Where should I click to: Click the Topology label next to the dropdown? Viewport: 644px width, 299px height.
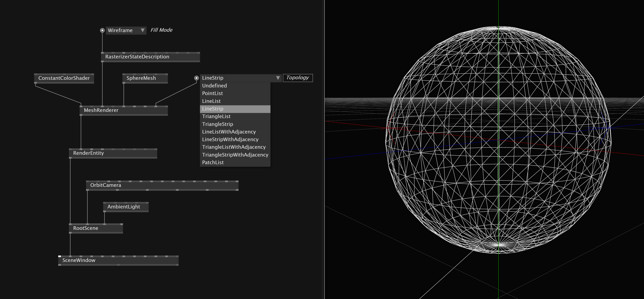point(297,78)
